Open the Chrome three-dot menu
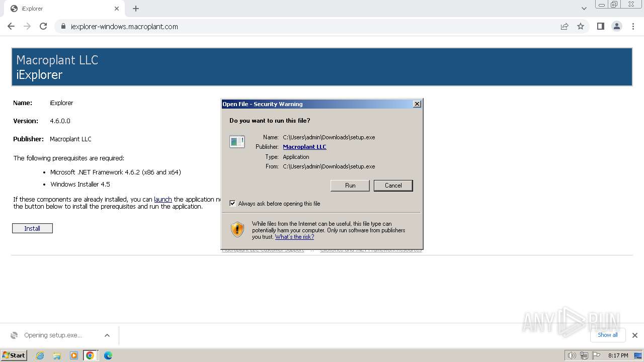Image resolution: width=644 pixels, height=362 pixels. [x=633, y=26]
